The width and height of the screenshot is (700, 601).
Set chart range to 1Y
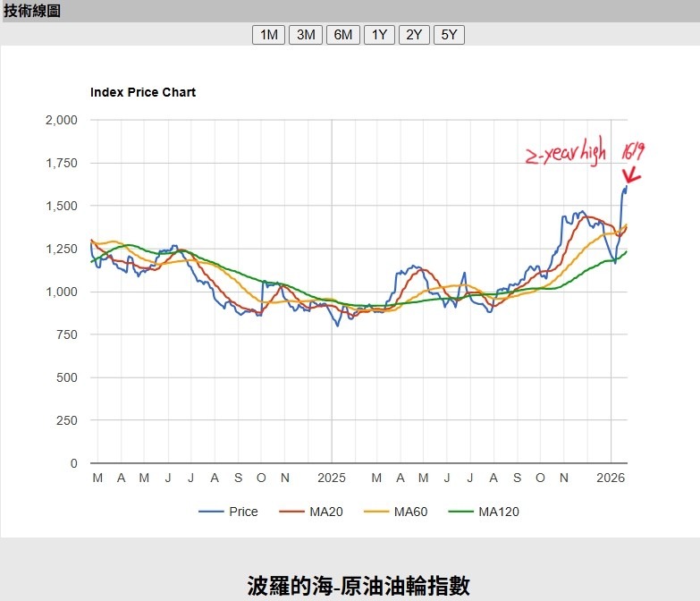pyautogui.click(x=379, y=35)
